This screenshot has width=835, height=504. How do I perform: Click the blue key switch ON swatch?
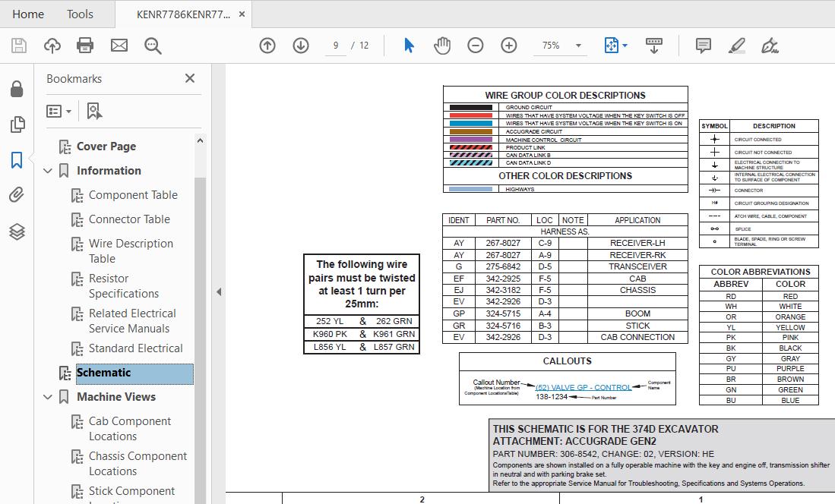pos(471,124)
